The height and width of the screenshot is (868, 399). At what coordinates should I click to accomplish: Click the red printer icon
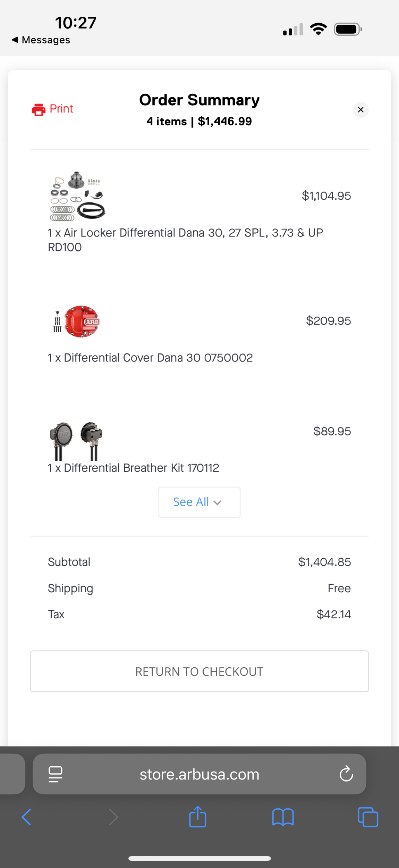tap(39, 110)
